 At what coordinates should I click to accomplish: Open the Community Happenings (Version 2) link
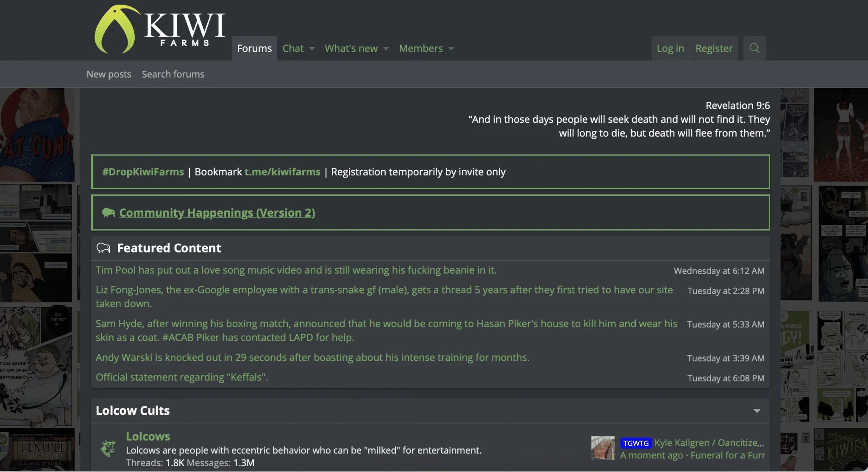tap(217, 213)
